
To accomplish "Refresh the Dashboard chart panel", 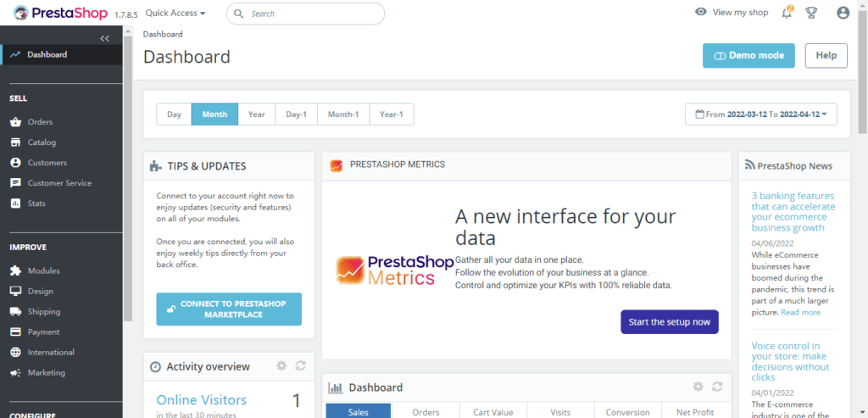I will pos(717,387).
